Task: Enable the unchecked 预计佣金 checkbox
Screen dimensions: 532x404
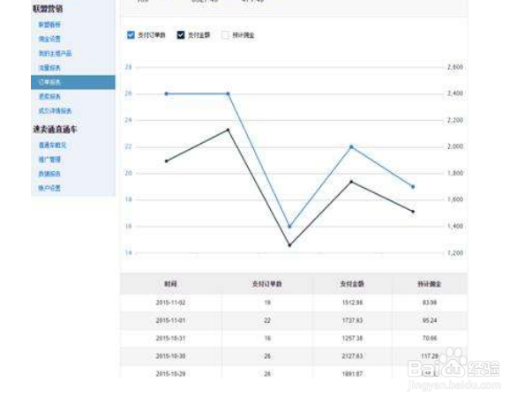Action: click(x=225, y=35)
